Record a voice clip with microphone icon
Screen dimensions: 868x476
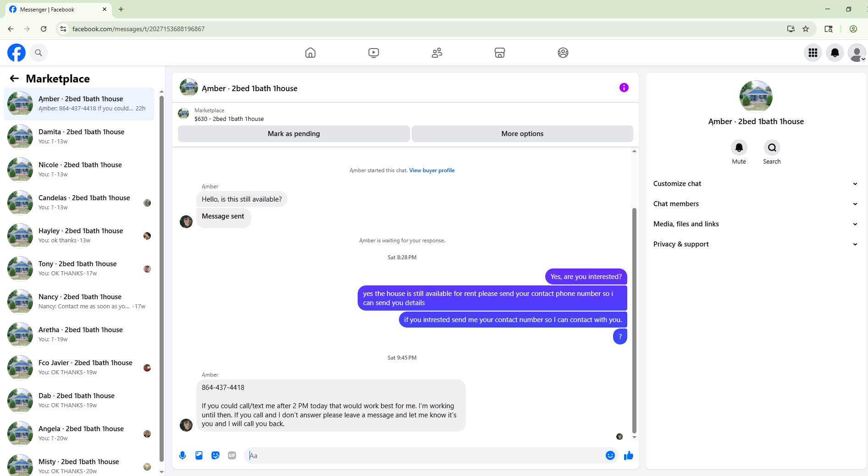pyautogui.click(x=182, y=455)
